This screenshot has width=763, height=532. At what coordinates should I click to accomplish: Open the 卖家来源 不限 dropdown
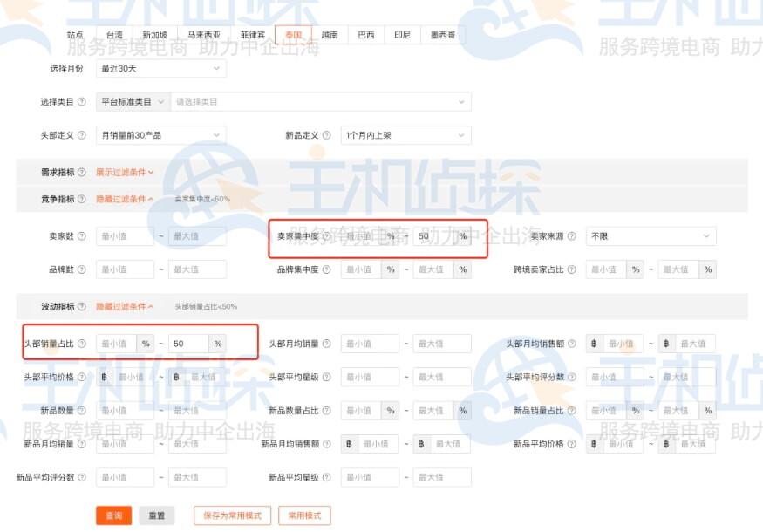(x=650, y=235)
